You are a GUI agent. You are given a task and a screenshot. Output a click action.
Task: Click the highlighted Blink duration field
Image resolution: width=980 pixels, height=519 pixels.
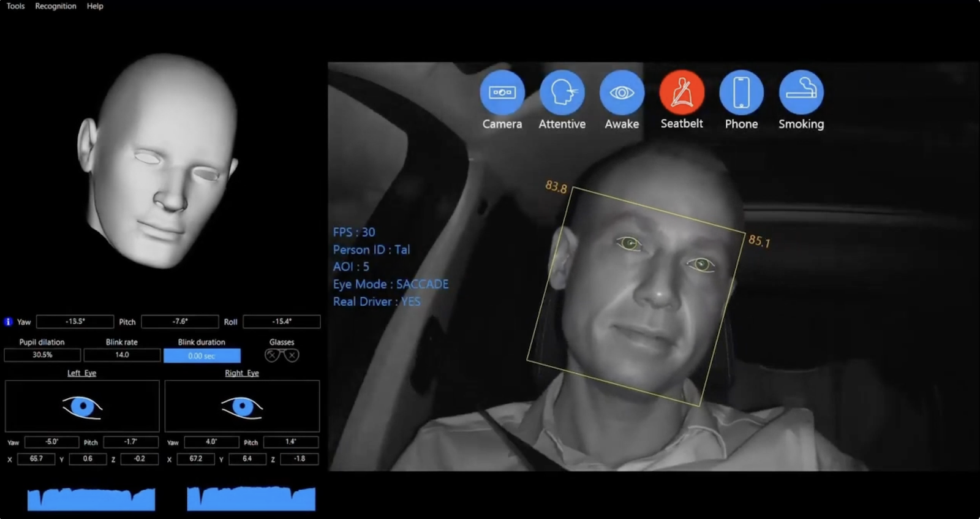(202, 356)
